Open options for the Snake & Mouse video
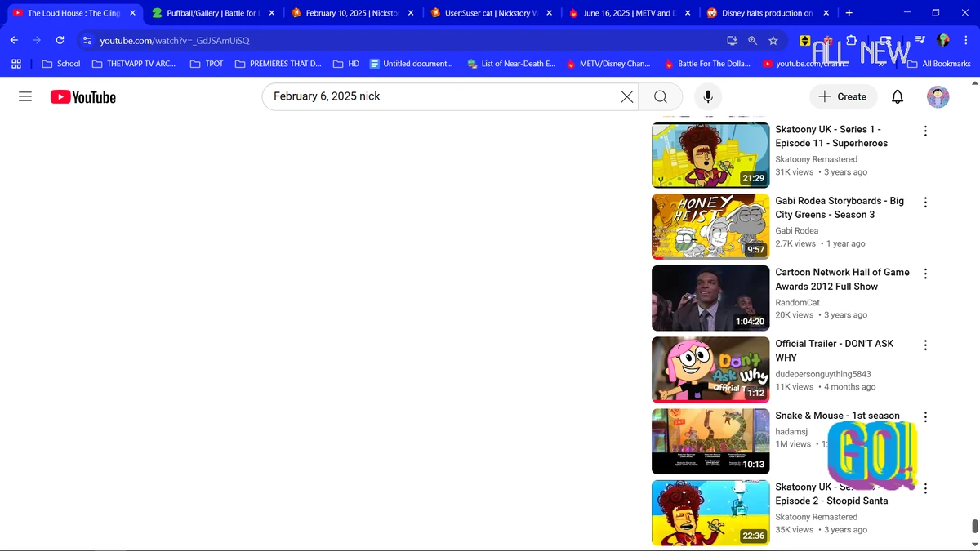The height and width of the screenshot is (552, 980). coord(925,416)
